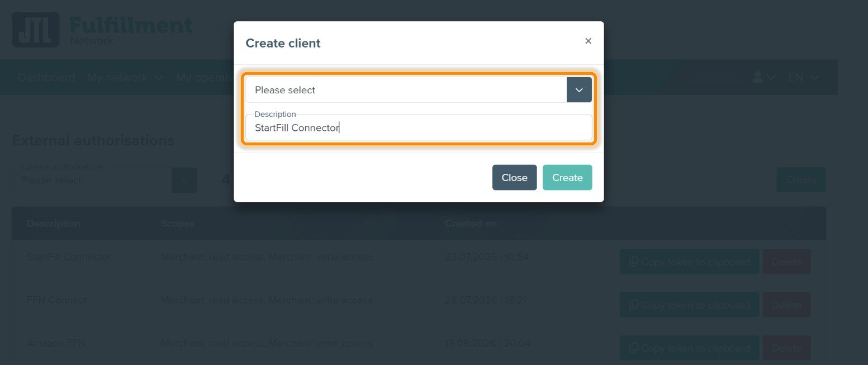Copy token for FFN Connect row
Image resolution: width=868 pixels, height=365 pixels.
(x=689, y=305)
